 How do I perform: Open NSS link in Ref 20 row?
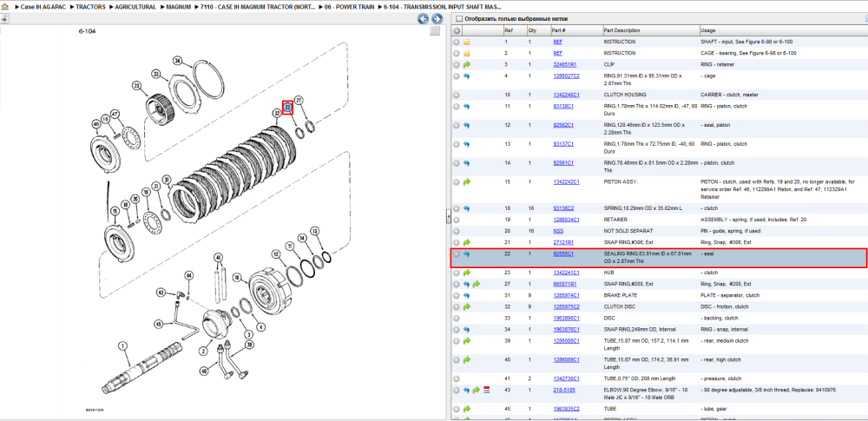558,231
